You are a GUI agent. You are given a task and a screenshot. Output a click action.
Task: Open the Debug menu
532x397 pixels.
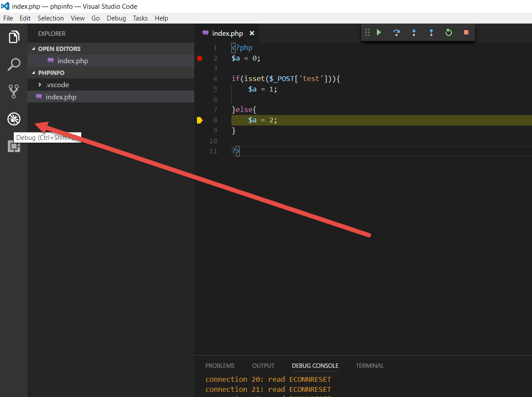coord(116,18)
